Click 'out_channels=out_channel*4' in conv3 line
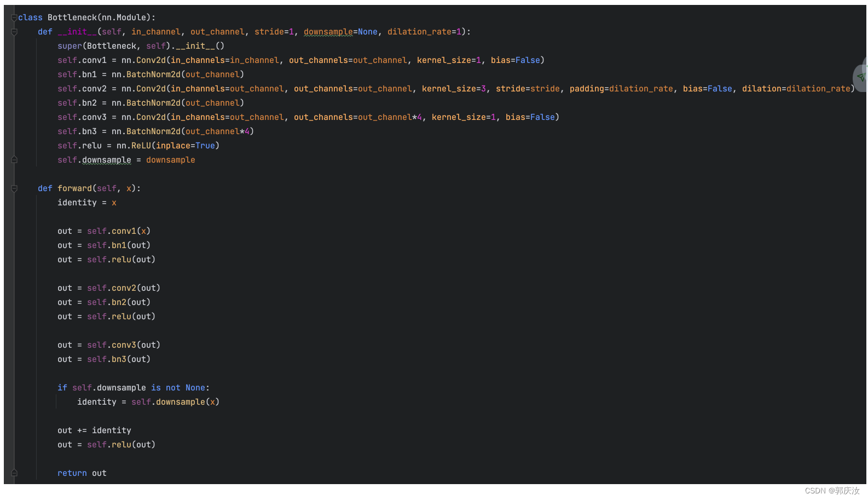The image size is (868, 500). (358, 117)
